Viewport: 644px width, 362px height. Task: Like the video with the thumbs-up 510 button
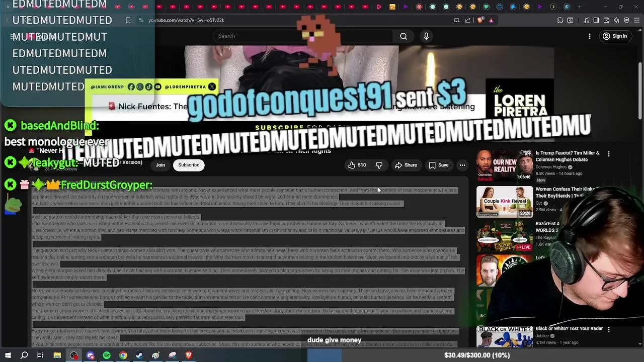click(x=357, y=165)
